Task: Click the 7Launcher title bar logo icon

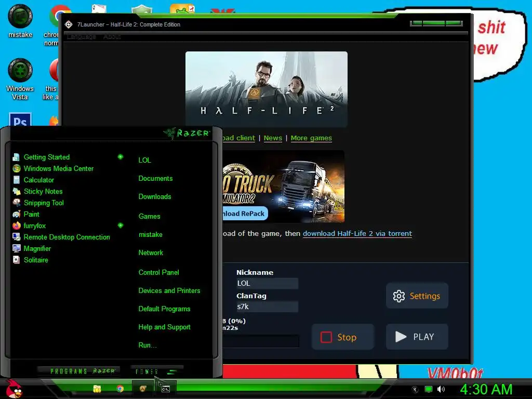Action: point(69,24)
